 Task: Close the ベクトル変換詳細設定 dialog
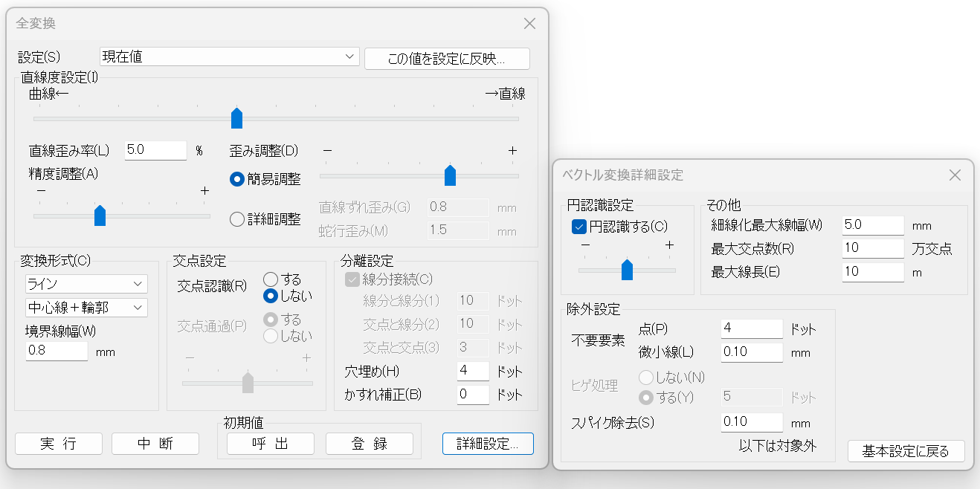[x=955, y=175]
